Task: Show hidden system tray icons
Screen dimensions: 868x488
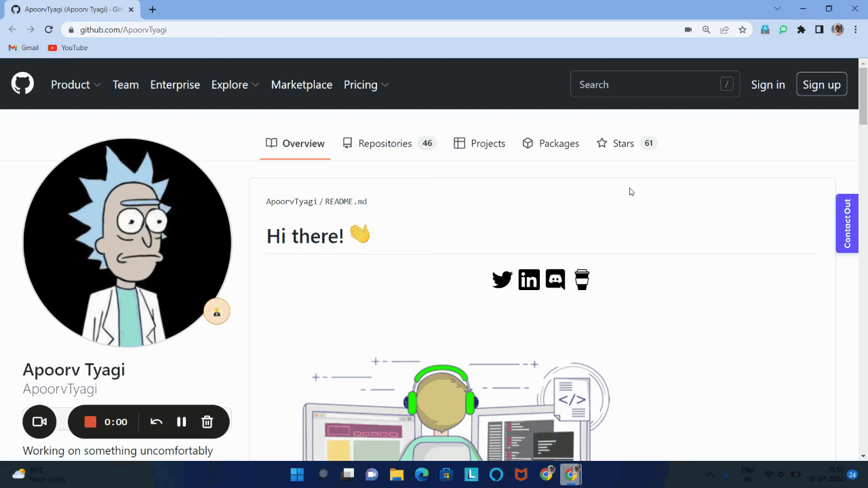Action: point(710,474)
